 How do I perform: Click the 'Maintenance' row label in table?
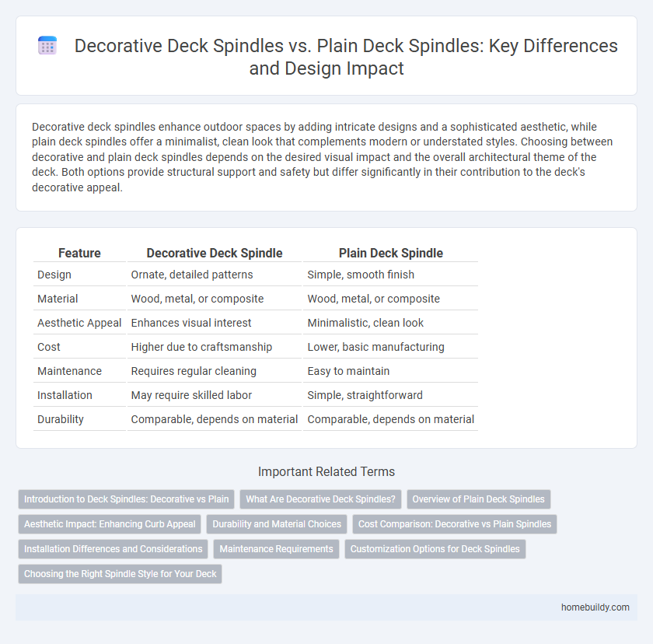point(69,371)
